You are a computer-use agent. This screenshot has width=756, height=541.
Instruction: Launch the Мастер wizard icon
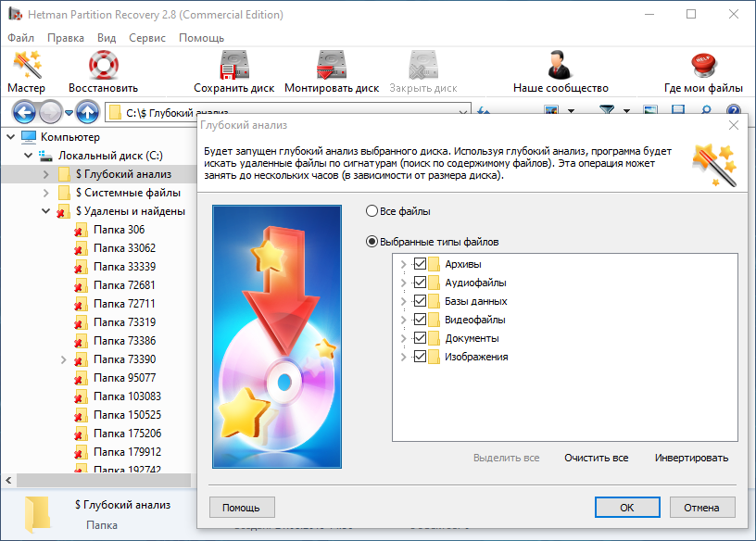[26, 67]
